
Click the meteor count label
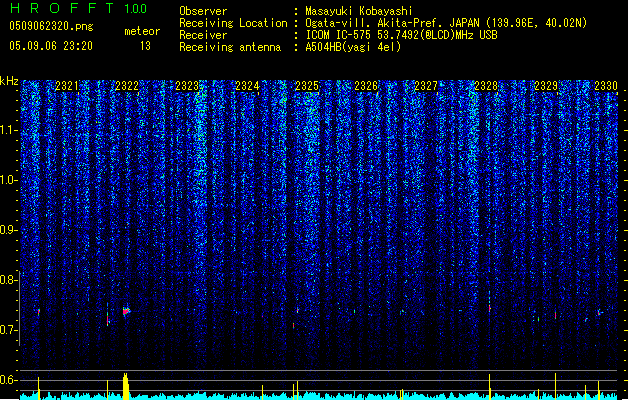[x=142, y=31]
